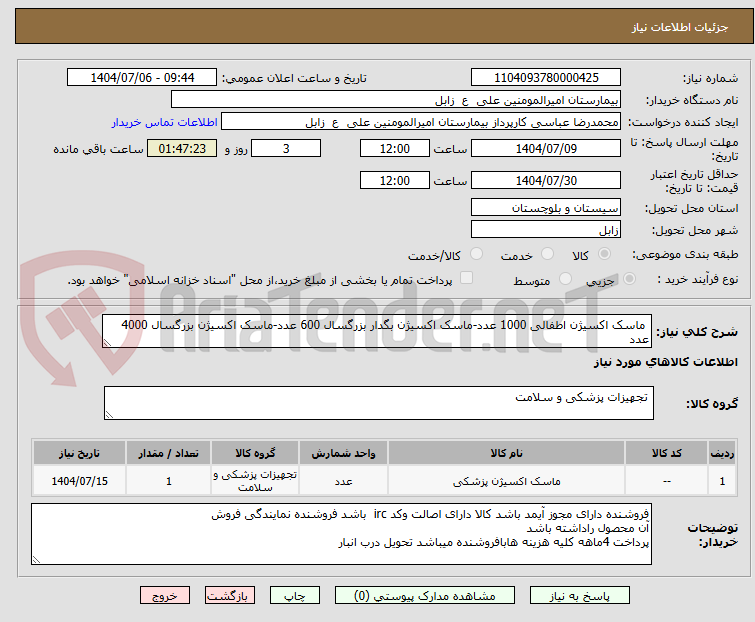
Task: Click the response deadline date 1404/07/09
Action: click(546, 148)
